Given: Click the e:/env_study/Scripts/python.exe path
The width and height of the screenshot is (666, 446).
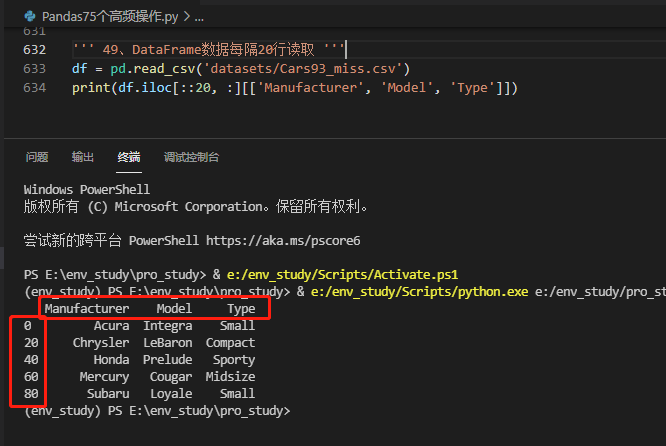Looking at the screenshot, I should (x=420, y=292).
